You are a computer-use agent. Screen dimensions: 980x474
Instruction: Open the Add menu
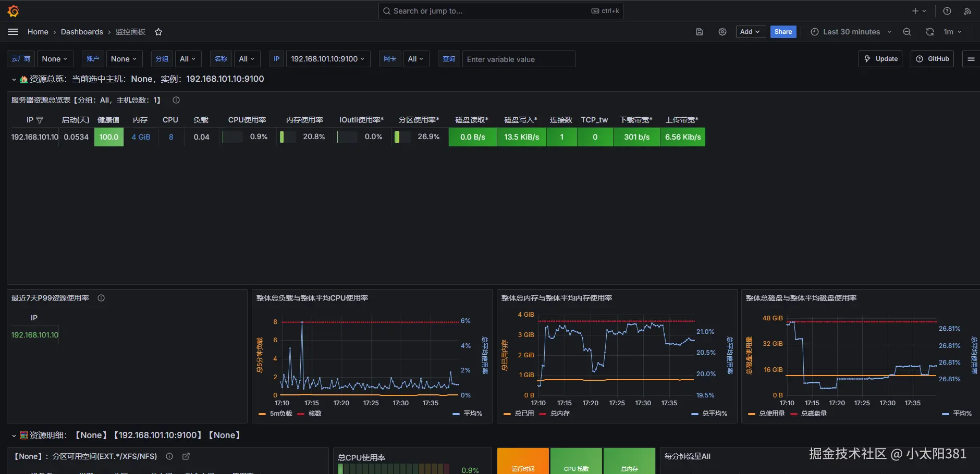[750, 32]
